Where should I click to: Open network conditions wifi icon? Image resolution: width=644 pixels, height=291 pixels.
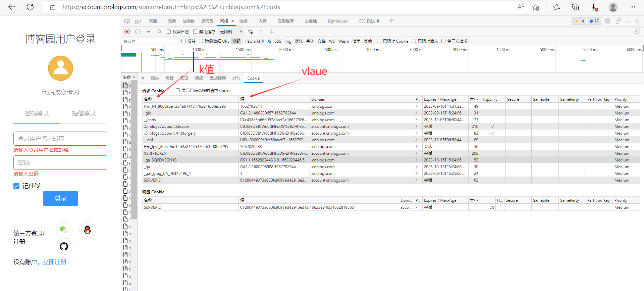[x=250, y=32]
